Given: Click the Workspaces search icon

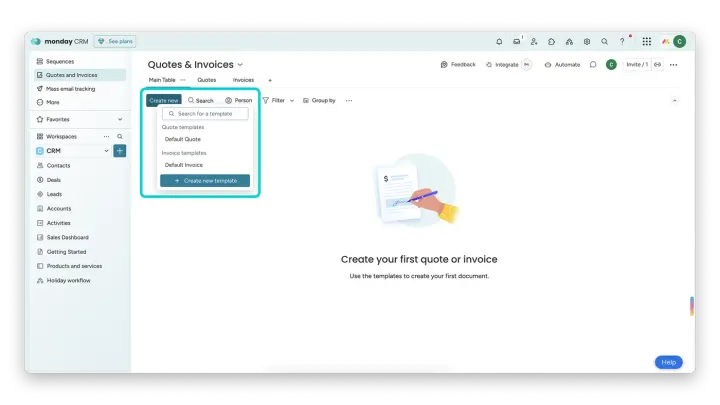Looking at the screenshot, I should click(x=120, y=136).
